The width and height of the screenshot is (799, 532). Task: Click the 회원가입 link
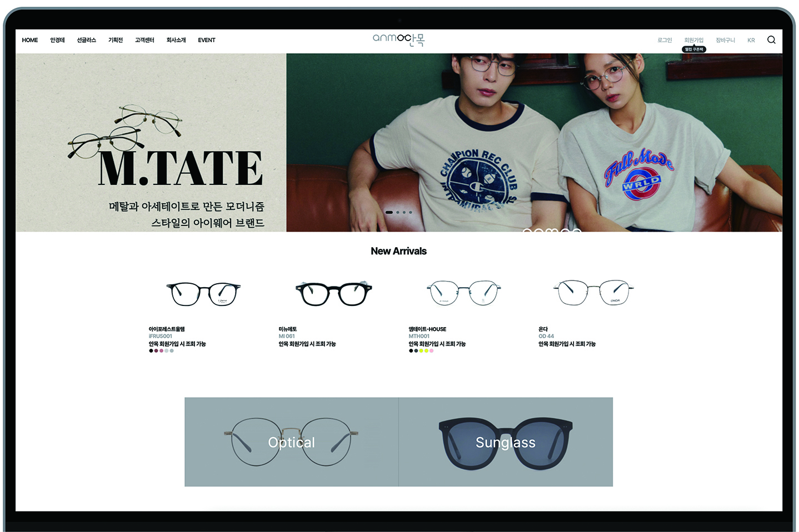[x=693, y=40]
